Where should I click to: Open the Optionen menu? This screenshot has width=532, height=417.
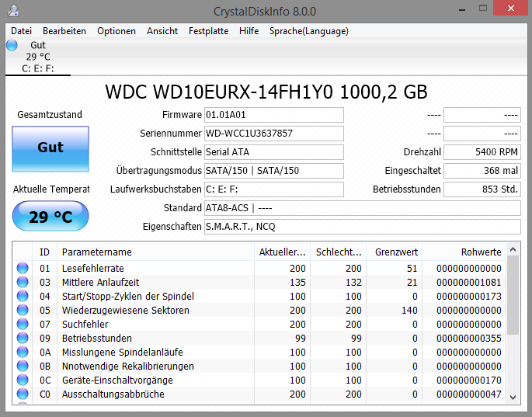coord(116,31)
